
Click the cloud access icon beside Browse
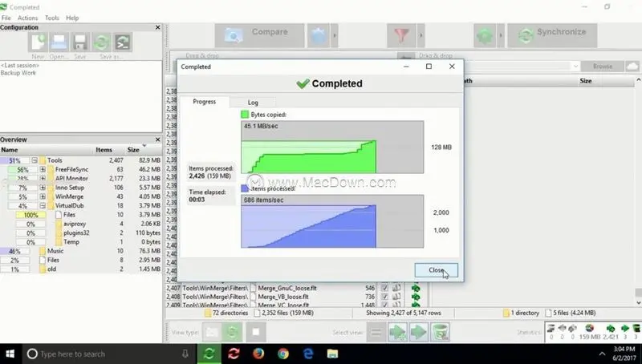pos(632,67)
